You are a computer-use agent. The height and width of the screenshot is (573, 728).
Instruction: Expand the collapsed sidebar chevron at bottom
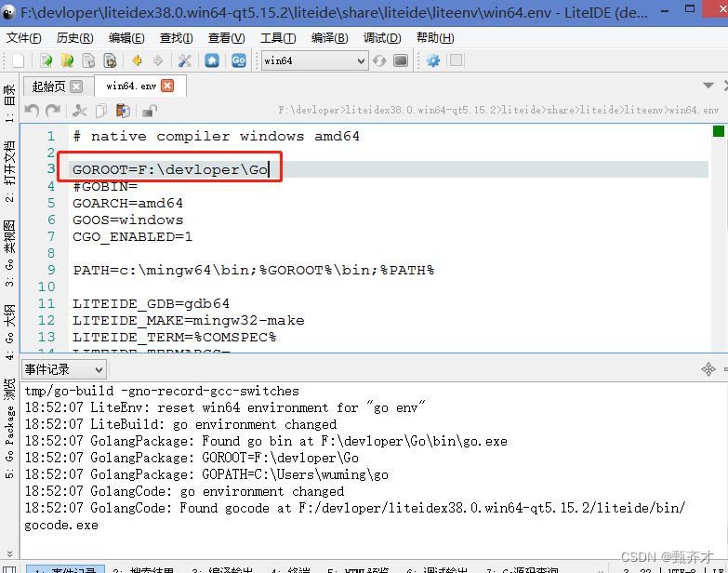pos(9,553)
